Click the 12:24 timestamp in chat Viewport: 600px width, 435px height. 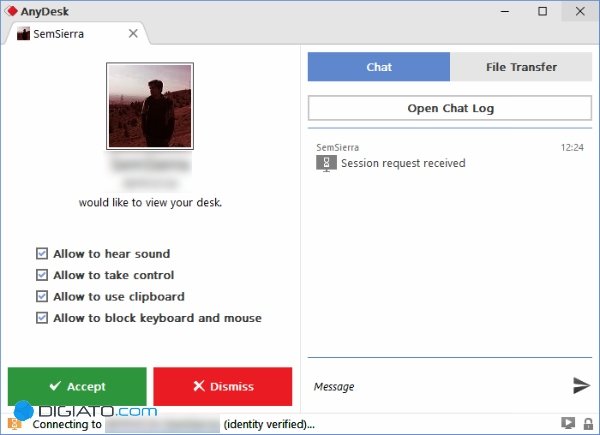point(572,148)
